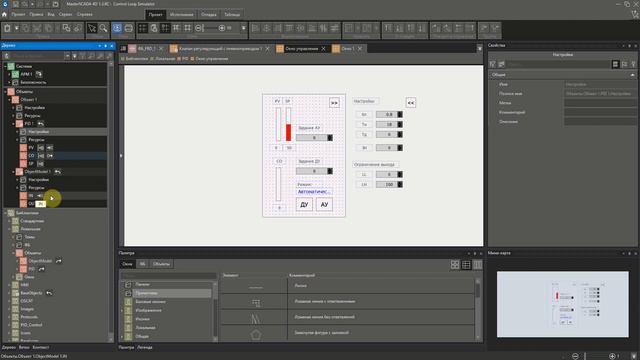Collapse the Библиотеки node
This screenshot has height=360, width=640.
(5, 213)
